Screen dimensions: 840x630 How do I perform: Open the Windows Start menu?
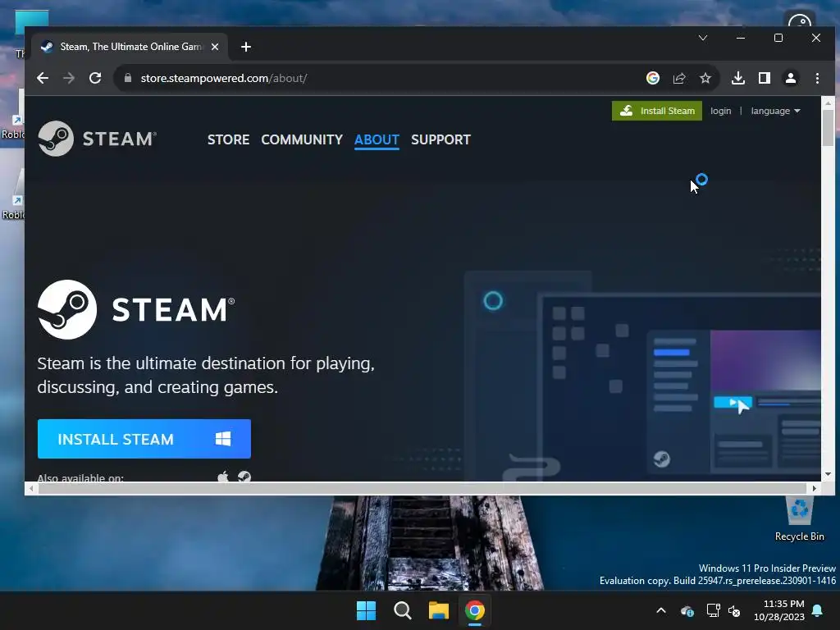tap(367, 610)
